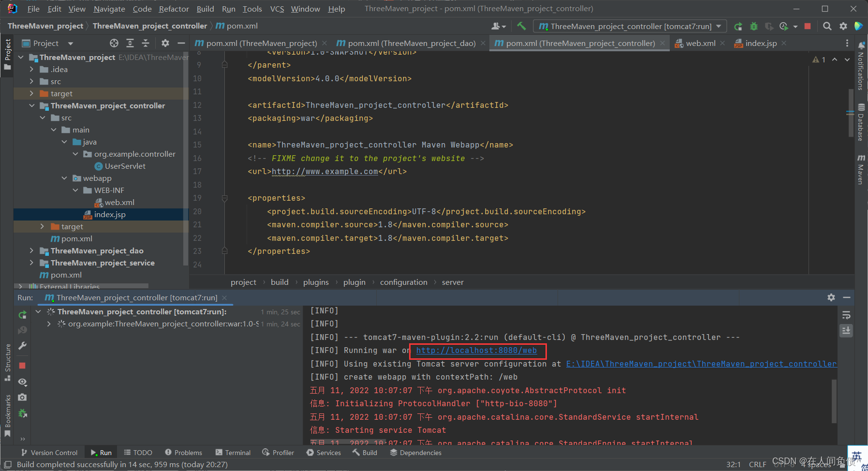Open IDE settings gear in top toolbar
The width and height of the screenshot is (868, 471).
pyautogui.click(x=843, y=26)
